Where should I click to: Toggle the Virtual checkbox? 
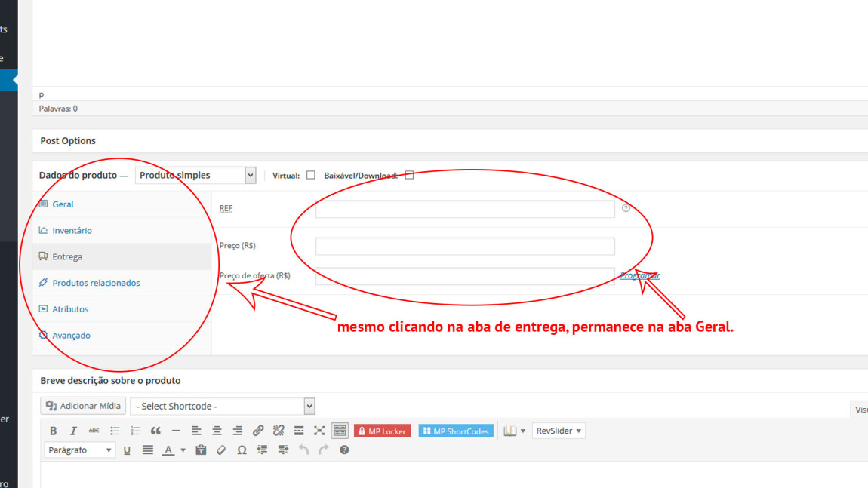coord(310,175)
